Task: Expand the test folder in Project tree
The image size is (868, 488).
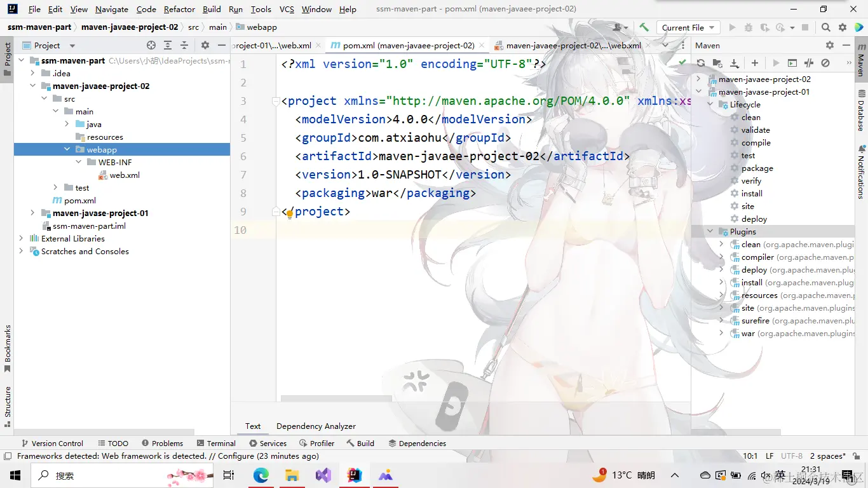Action: 55,187
